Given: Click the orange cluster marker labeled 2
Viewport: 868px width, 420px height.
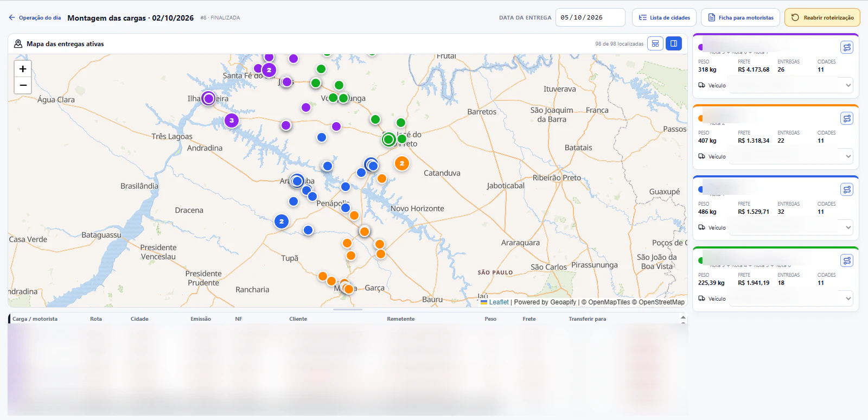Looking at the screenshot, I should coord(401,163).
